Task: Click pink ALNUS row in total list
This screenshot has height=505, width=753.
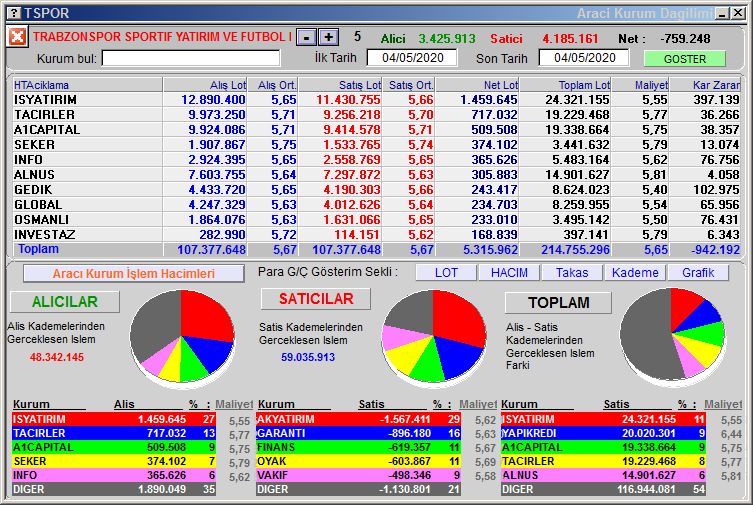Action: (x=604, y=475)
